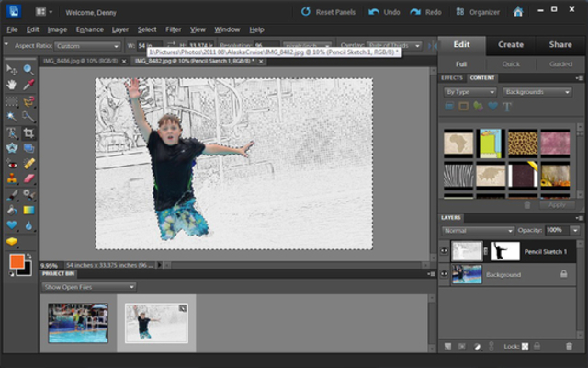The width and height of the screenshot is (588, 368).
Task: Open the Enhance menu
Action: pos(90,29)
